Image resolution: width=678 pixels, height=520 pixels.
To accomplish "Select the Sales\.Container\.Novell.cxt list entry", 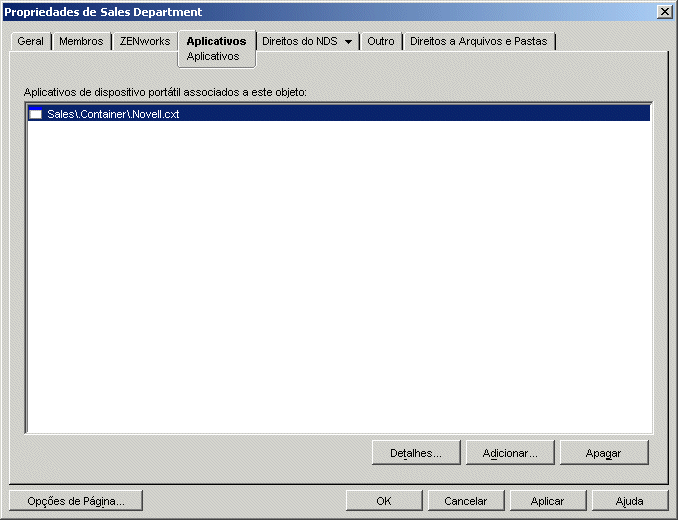I will click(x=339, y=114).
